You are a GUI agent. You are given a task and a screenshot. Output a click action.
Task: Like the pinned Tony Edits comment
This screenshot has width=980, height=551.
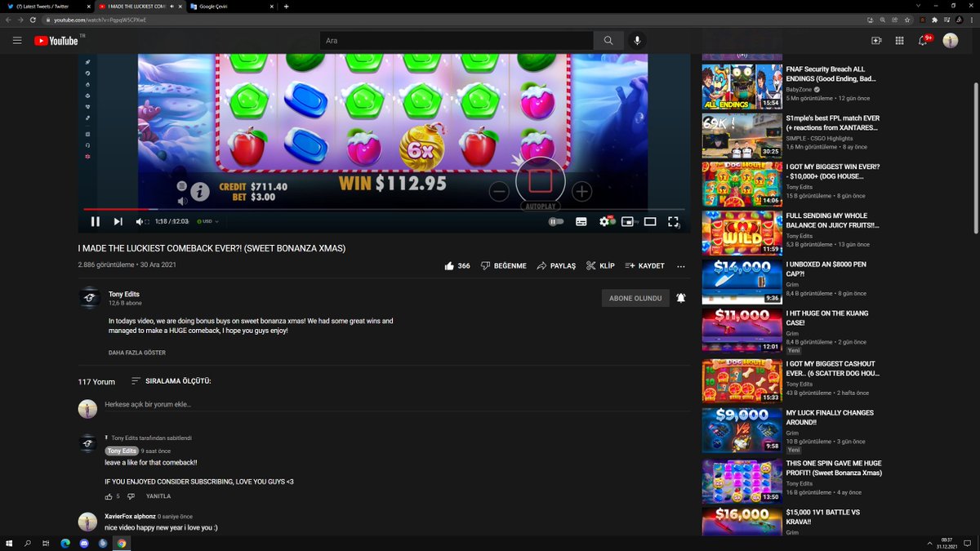pos(109,496)
